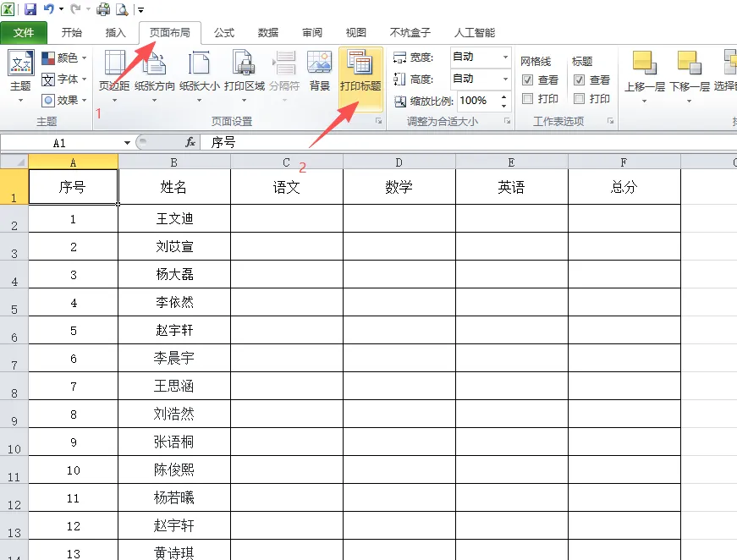Click the 英语 header cell
Screen dimensions: 737x560
click(x=512, y=187)
